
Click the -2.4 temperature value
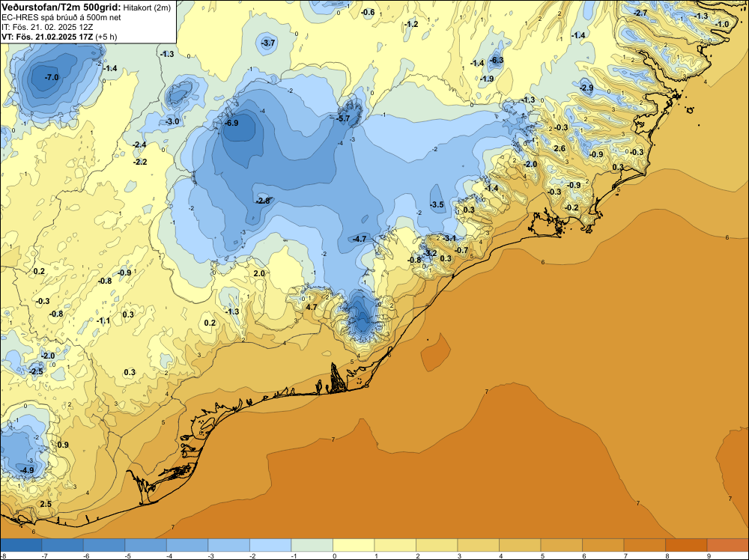pyautogui.click(x=139, y=144)
